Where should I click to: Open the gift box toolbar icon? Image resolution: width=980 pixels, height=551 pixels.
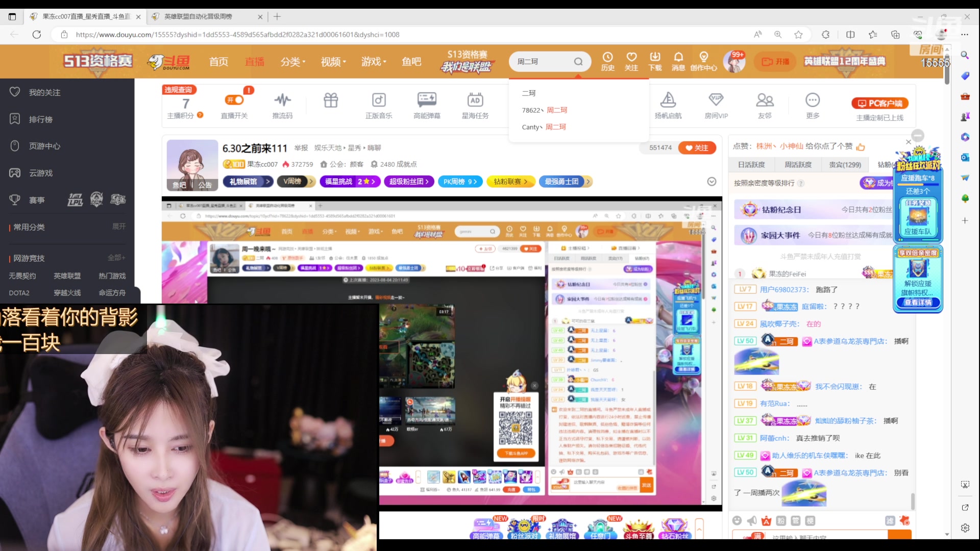pos(331,100)
